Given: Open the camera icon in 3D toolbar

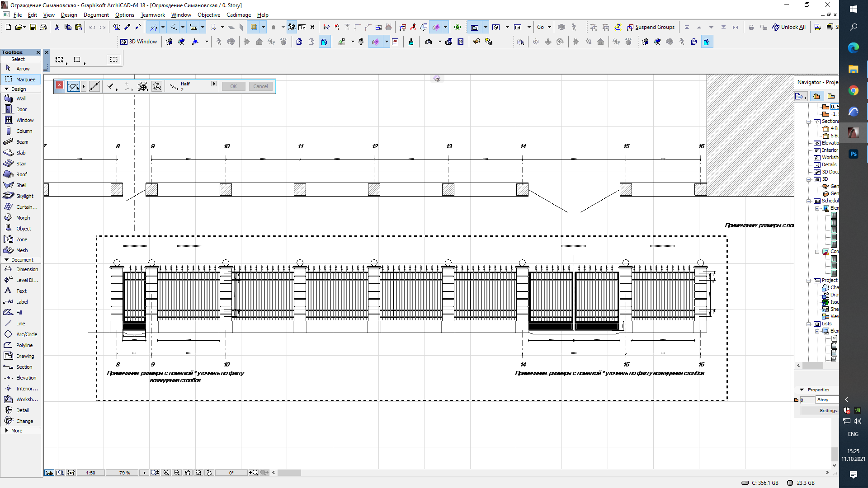Looking at the screenshot, I should point(429,42).
